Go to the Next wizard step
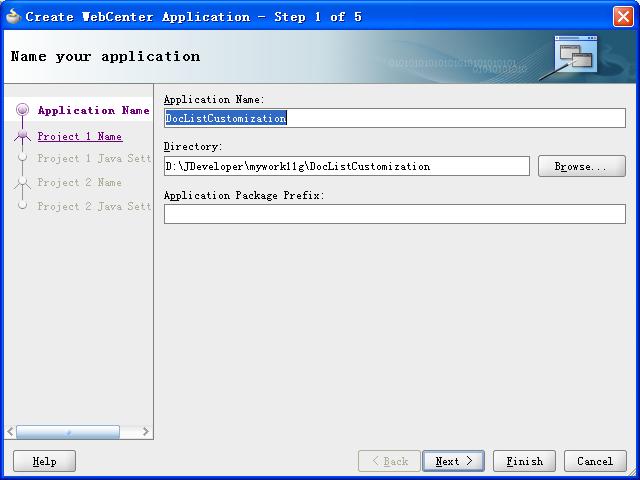640x480 pixels. coord(453,461)
